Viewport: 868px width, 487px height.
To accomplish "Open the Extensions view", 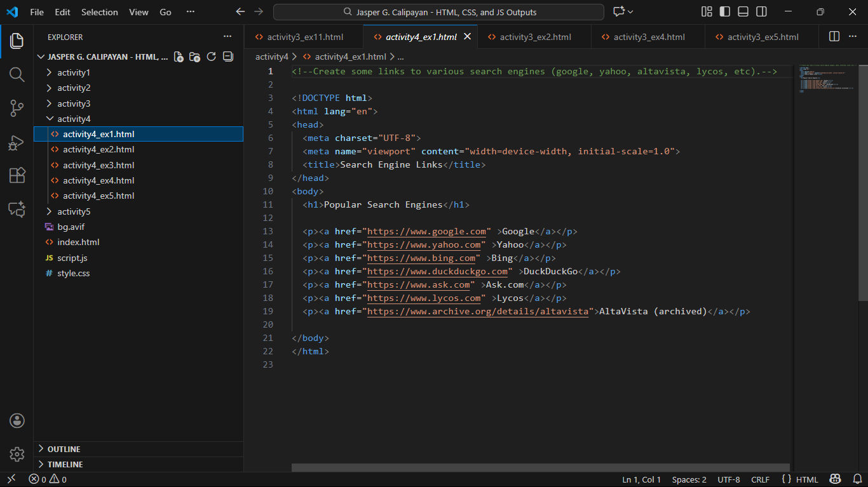I will 17,176.
